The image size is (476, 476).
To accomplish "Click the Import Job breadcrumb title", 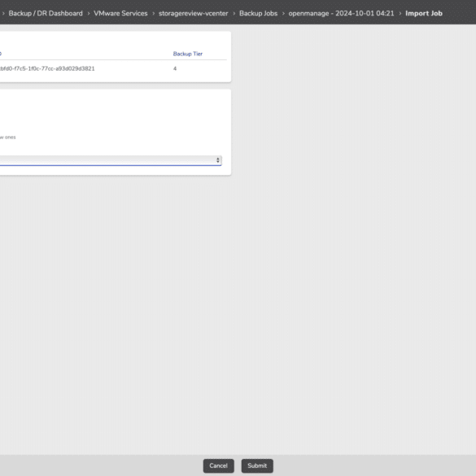I will 424,13.
